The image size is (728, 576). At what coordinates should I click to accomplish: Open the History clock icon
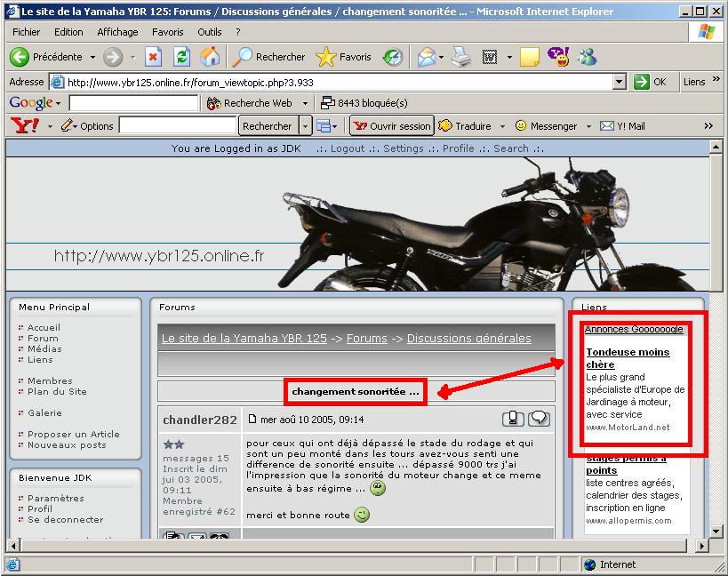[393, 57]
